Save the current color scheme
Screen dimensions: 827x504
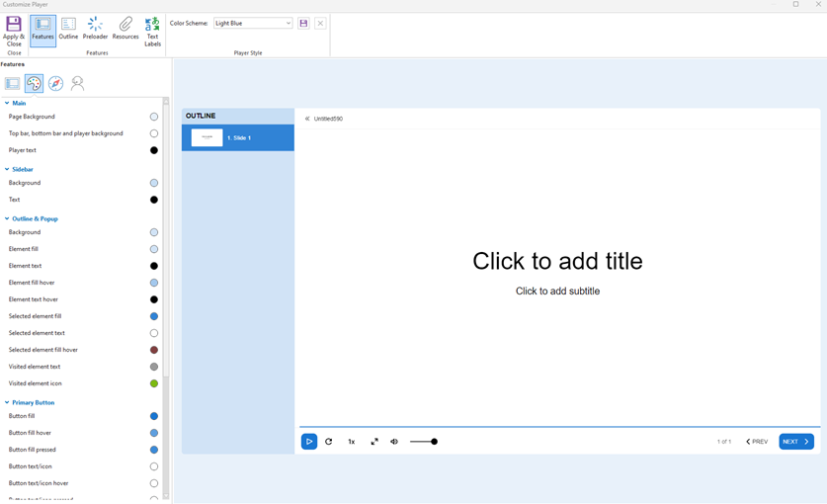(303, 23)
